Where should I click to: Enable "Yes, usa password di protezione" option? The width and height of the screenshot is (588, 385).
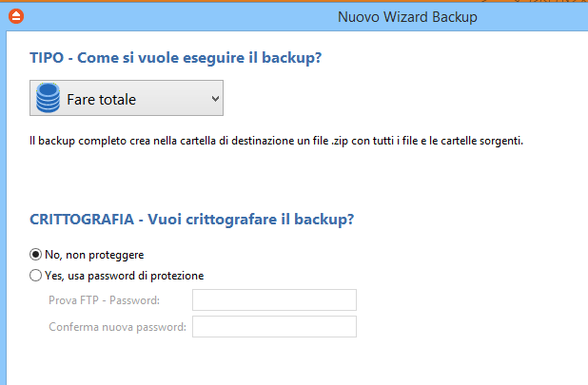pyautogui.click(x=36, y=276)
